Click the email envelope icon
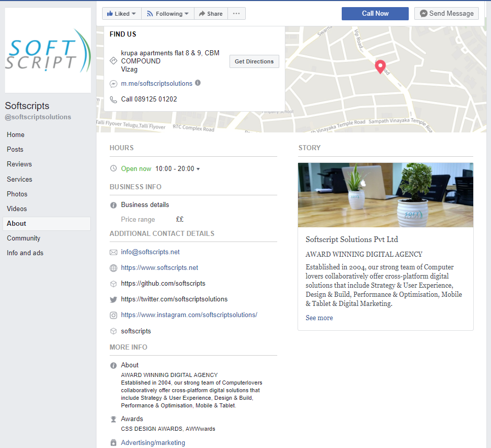491x448 pixels. 113,252
